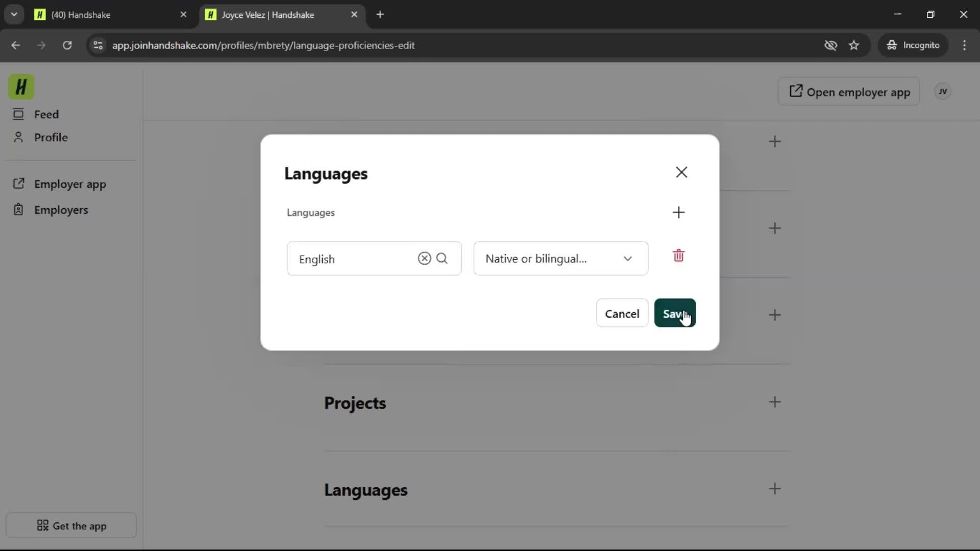The height and width of the screenshot is (551, 980).
Task: Add entry with plus beside page Languages section
Action: pyautogui.click(x=775, y=489)
